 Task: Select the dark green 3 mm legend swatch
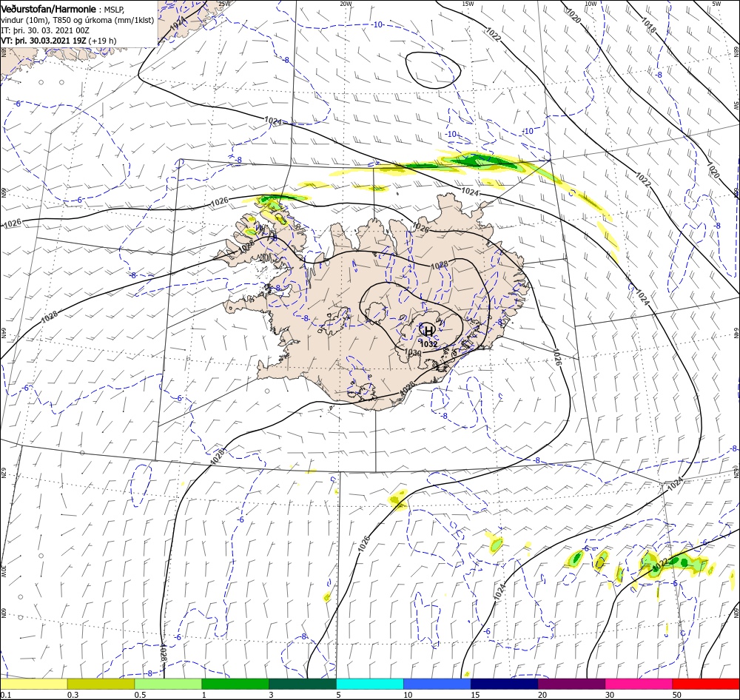pyautogui.click(x=303, y=684)
